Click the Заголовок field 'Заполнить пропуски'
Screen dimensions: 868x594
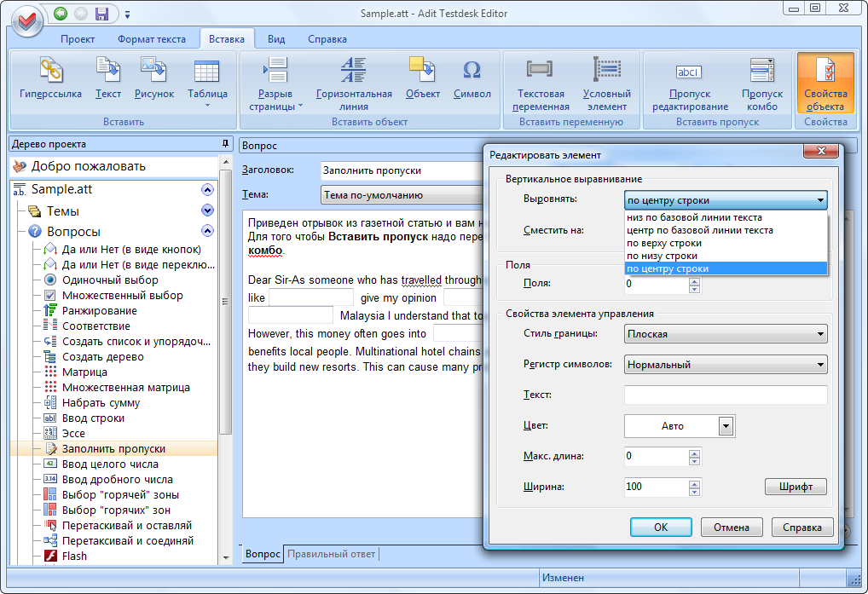tap(402, 170)
